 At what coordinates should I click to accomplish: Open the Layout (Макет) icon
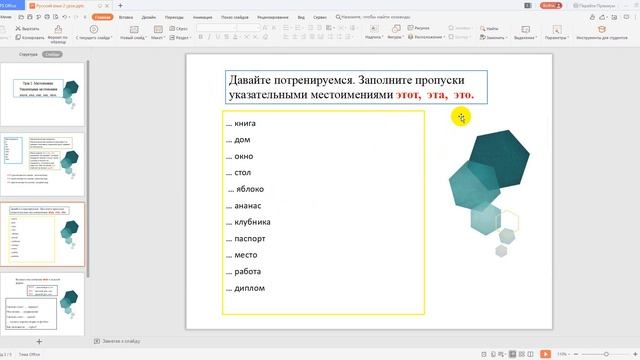tap(158, 29)
